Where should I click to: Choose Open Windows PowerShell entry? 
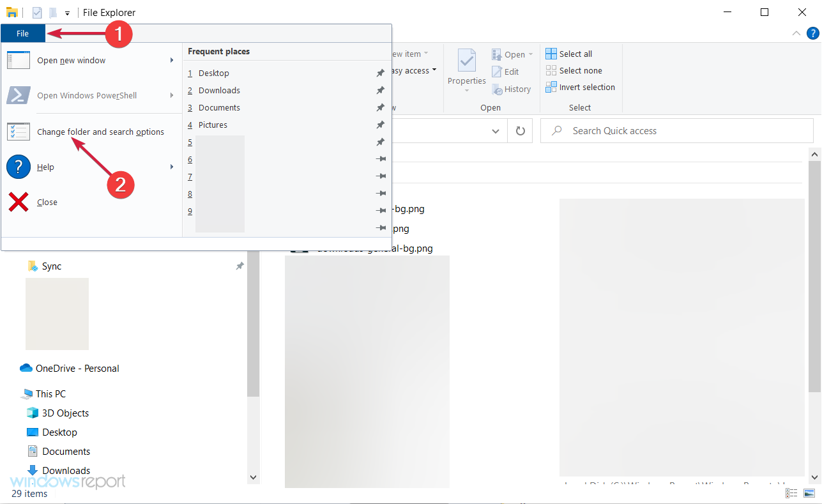point(87,96)
